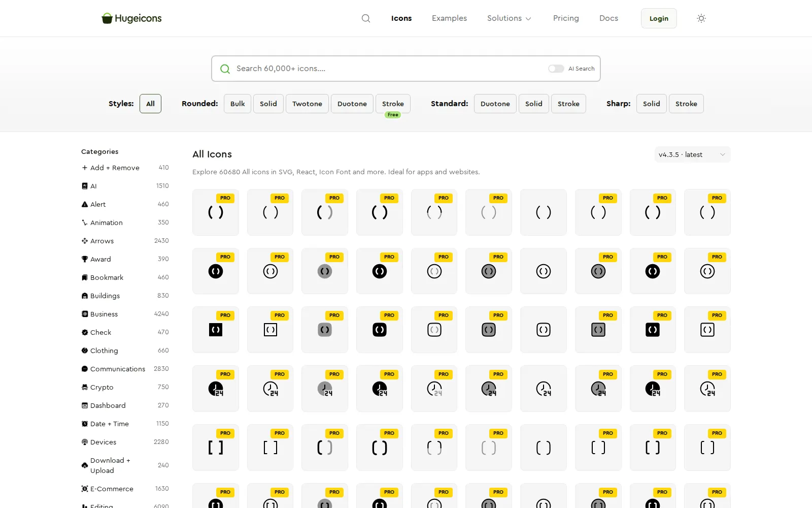Viewport: 812px width, 508px height.
Task: Open the Add + Remove category
Action: pyautogui.click(x=125, y=168)
